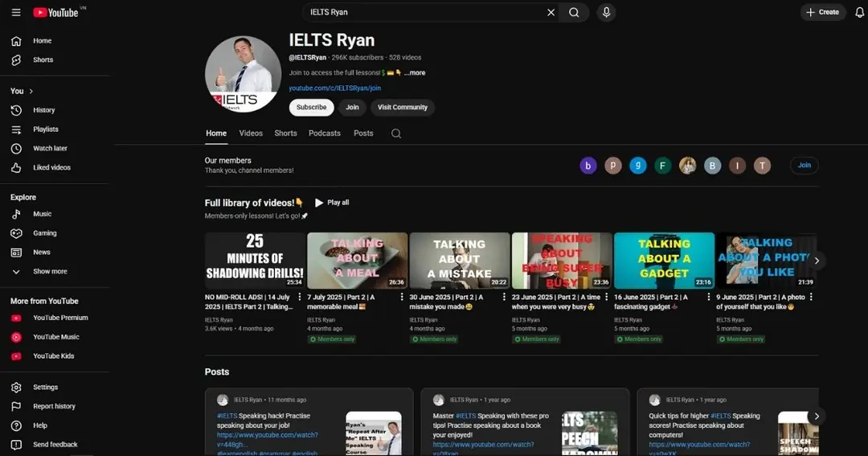The height and width of the screenshot is (456, 868).
Task: Click the Create button
Action: (x=823, y=12)
